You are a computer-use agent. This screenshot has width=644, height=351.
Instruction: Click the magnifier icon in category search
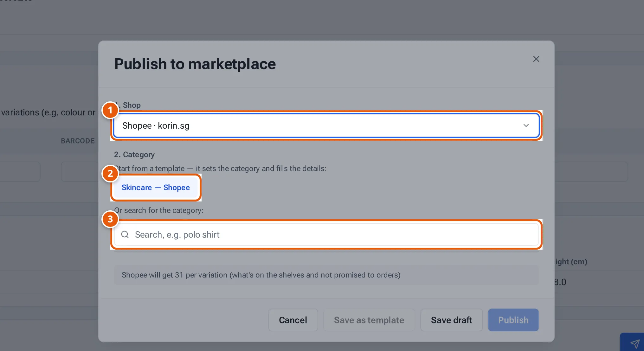pyautogui.click(x=125, y=234)
